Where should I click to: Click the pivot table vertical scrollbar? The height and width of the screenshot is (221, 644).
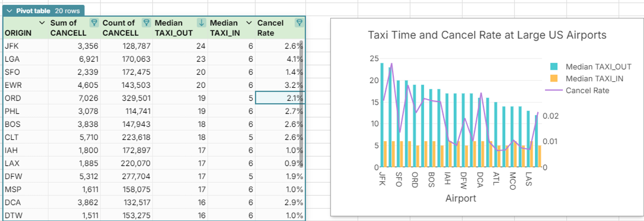click(x=301, y=104)
